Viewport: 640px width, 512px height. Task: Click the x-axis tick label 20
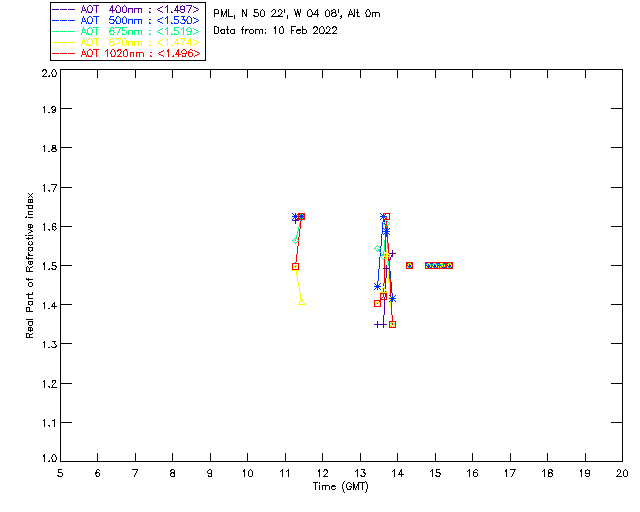click(x=622, y=473)
